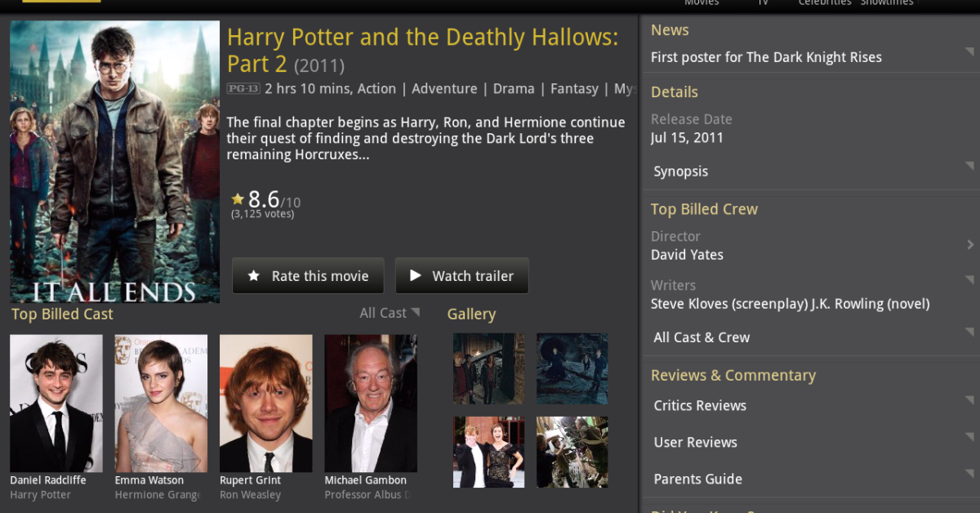Open Daniel Radcliffe's cast photo
Viewport: 980px width, 513px height.
[x=56, y=403]
